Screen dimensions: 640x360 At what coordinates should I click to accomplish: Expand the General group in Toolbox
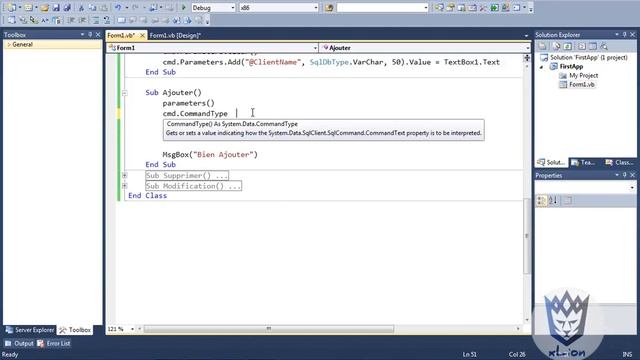pyautogui.click(x=9, y=44)
